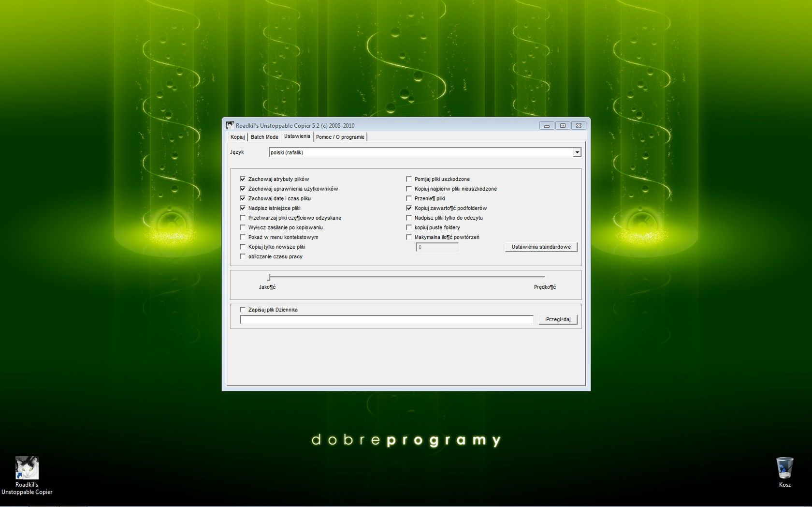The height and width of the screenshot is (507, 812).
Task: Switch to the Kopiuj tab
Action: [237, 137]
